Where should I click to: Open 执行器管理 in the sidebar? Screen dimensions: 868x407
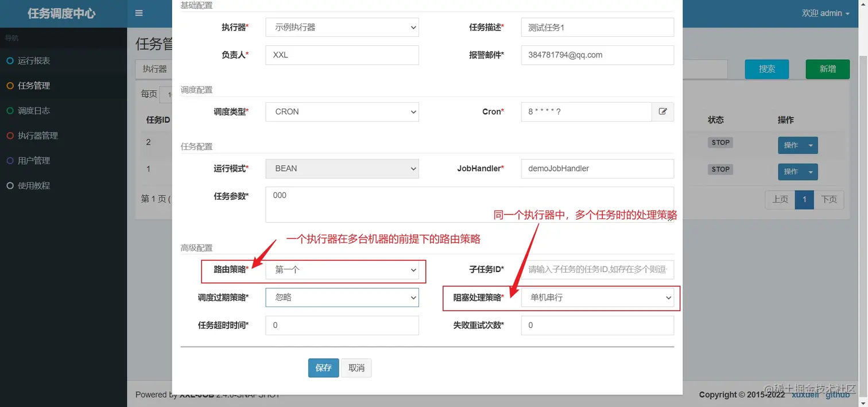pos(38,136)
